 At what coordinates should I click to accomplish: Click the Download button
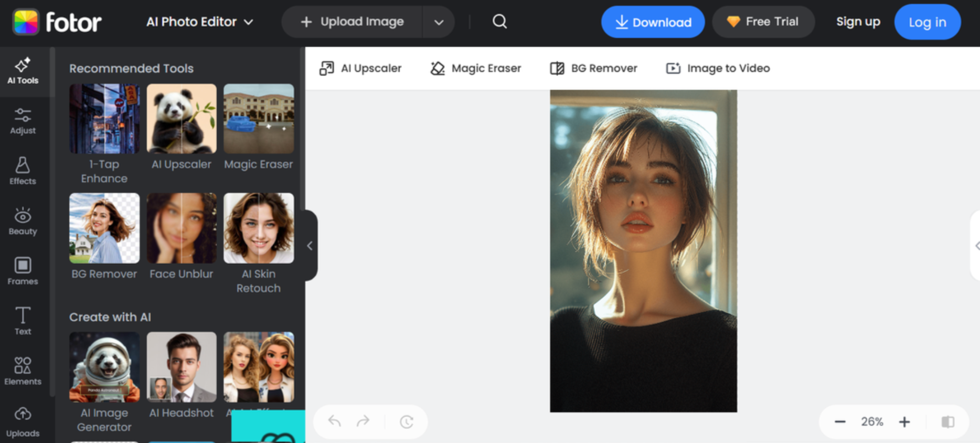(x=653, y=22)
